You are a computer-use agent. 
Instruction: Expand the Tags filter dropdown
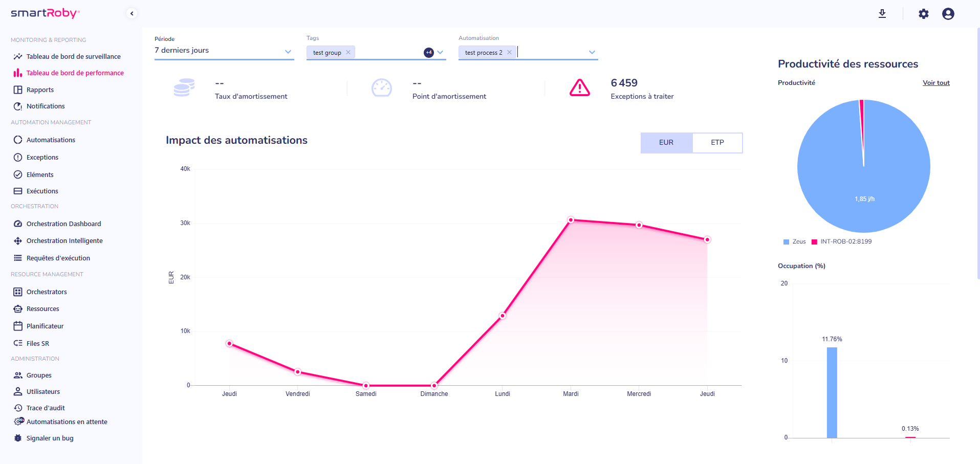point(440,52)
